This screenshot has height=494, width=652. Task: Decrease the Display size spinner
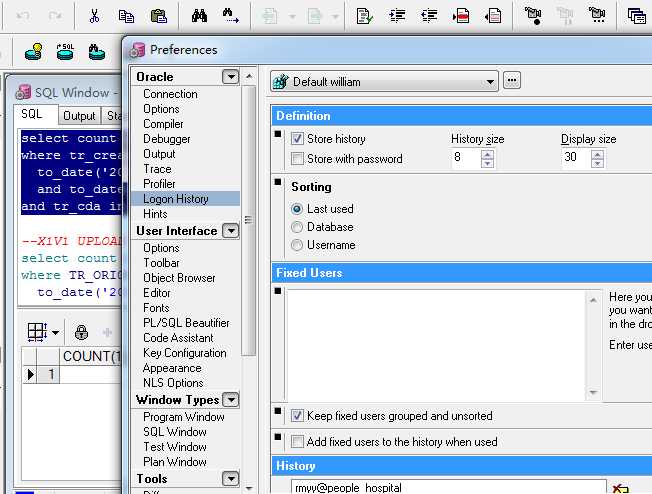(x=597, y=163)
